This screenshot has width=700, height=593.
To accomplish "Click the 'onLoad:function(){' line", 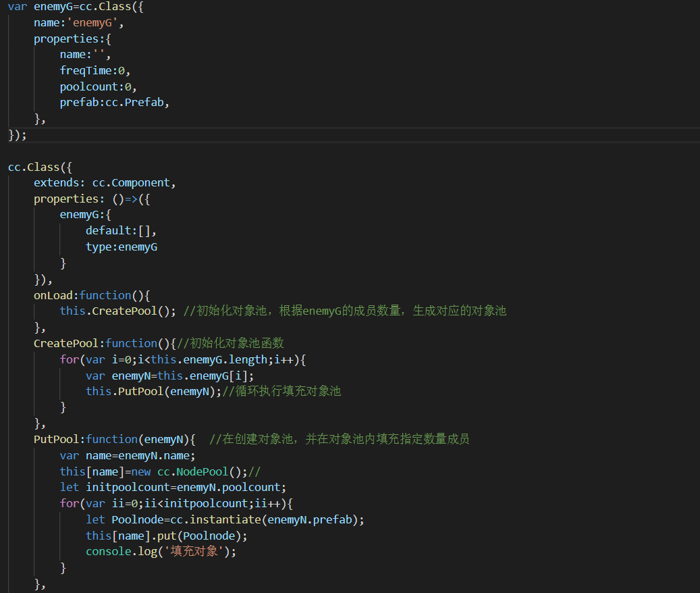I will pos(92,295).
